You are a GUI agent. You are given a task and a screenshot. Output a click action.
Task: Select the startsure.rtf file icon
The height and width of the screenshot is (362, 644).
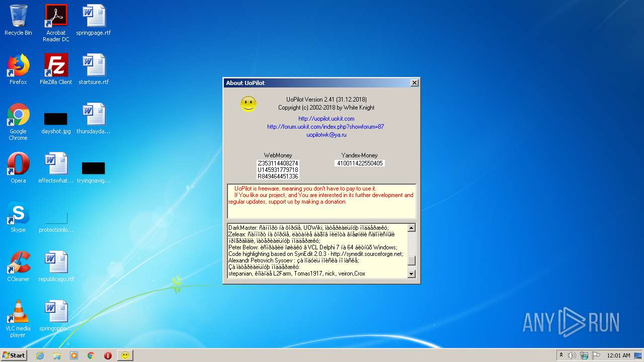[94, 69]
